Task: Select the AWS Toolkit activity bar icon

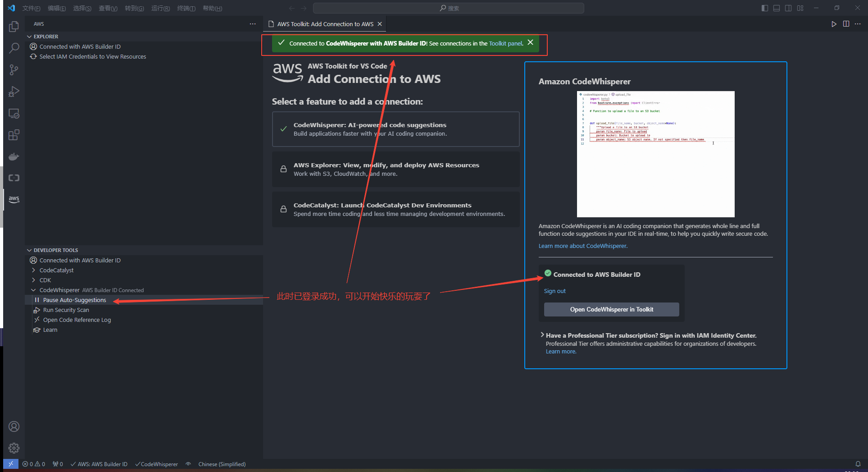Action: click(x=14, y=199)
